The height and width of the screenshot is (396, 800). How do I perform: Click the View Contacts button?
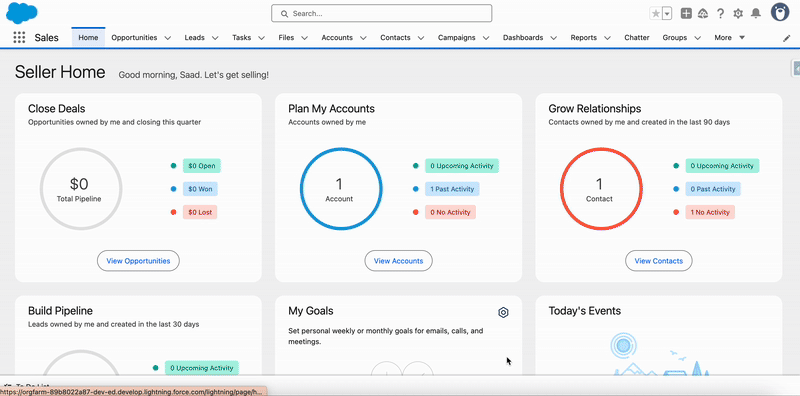click(659, 261)
